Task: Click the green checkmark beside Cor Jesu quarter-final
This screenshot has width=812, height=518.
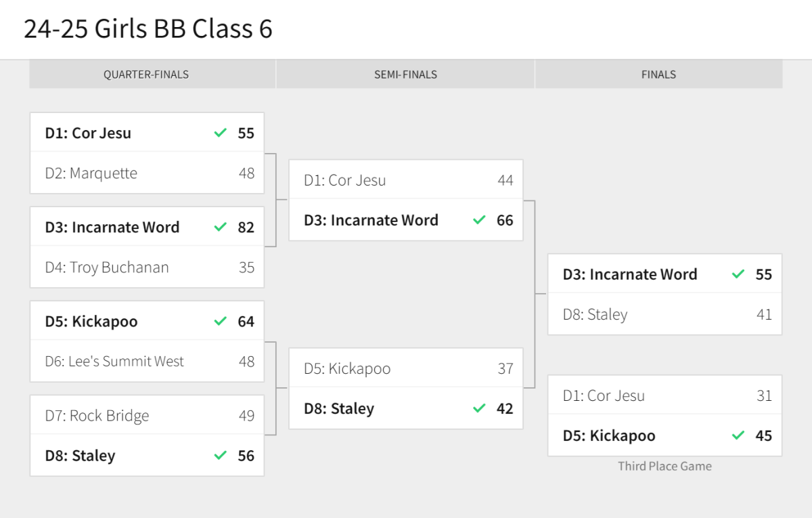Action: point(220,133)
